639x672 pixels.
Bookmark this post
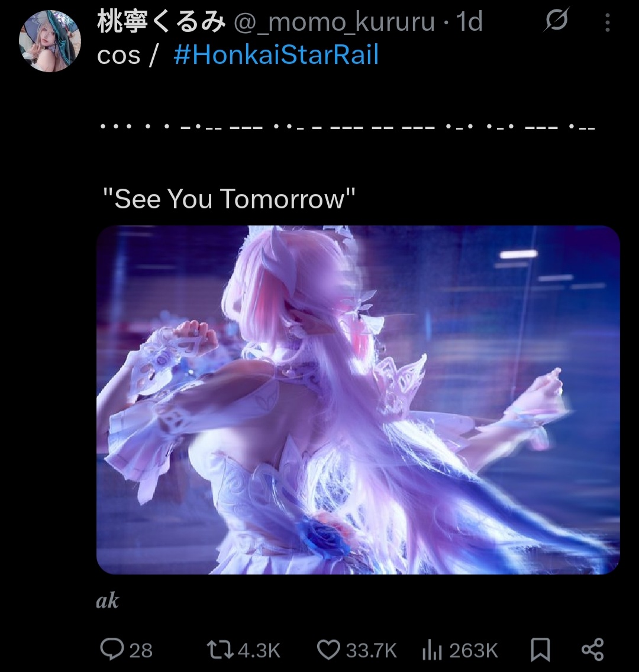click(540, 650)
